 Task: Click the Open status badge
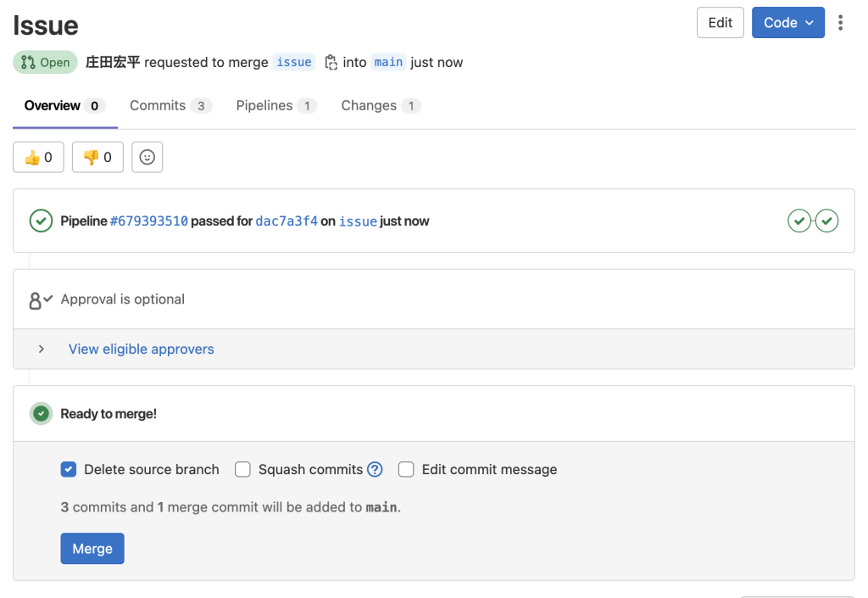coord(45,62)
